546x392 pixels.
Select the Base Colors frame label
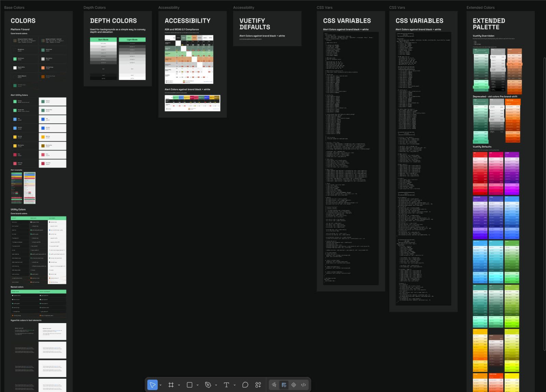(14, 8)
